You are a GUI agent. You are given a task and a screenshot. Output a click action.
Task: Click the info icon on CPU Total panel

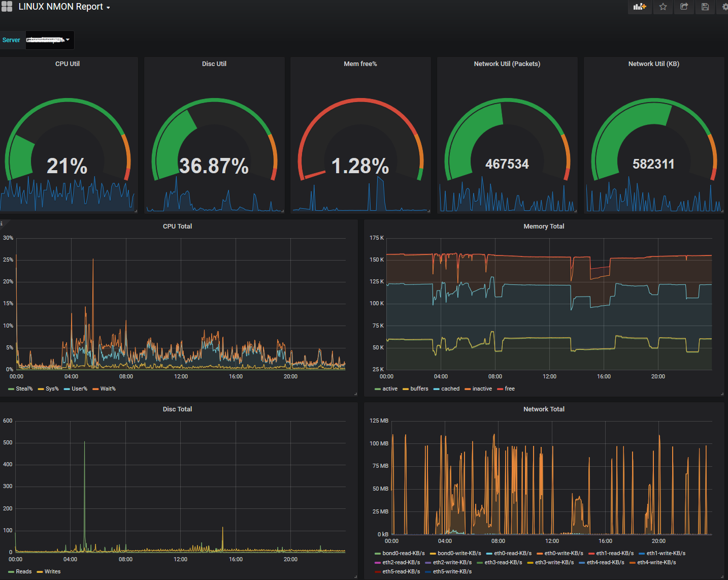pos(2,223)
